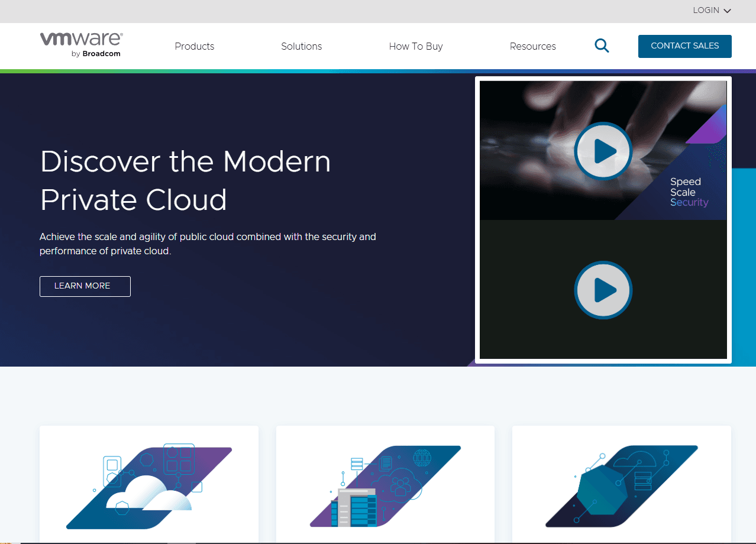Click the chevron arrow beside LOGIN
Screen dimensions: 756x544
tap(728, 11)
